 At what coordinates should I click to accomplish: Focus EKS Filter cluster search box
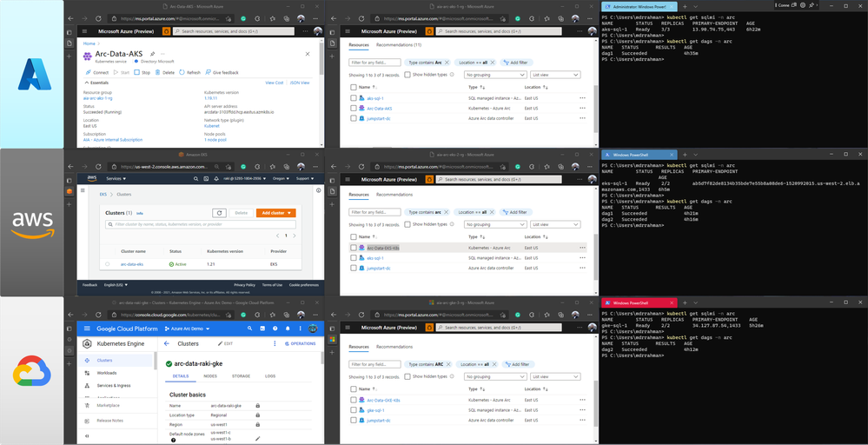201,225
